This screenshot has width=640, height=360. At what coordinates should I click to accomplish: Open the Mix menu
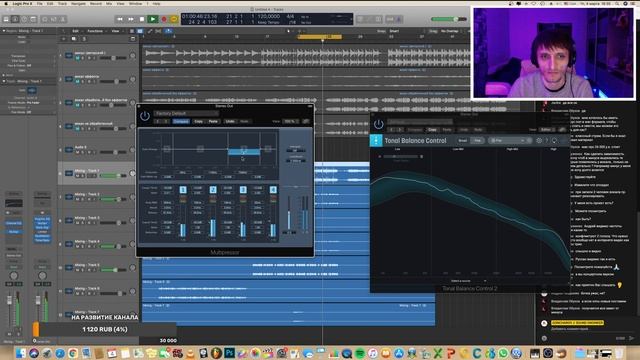point(109,3)
